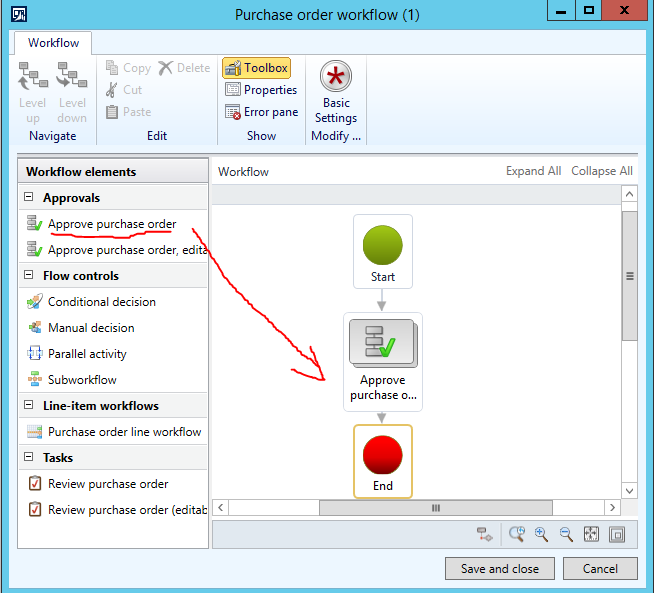Screen dimensions: 654x593
Task: Click the fit to screen icon
Action: point(591,534)
